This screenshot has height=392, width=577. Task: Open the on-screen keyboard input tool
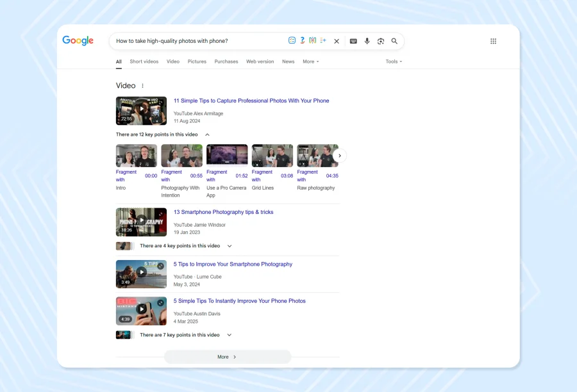pos(353,41)
